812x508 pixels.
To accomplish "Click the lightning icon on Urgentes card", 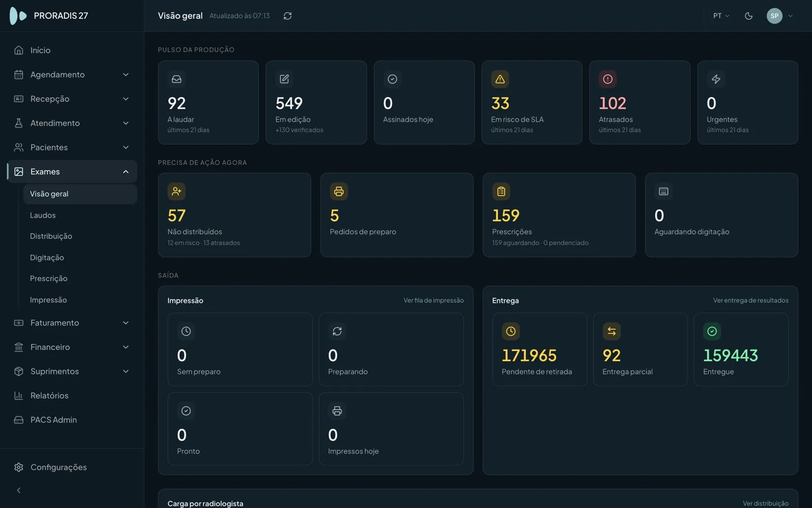I will tap(716, 79).
